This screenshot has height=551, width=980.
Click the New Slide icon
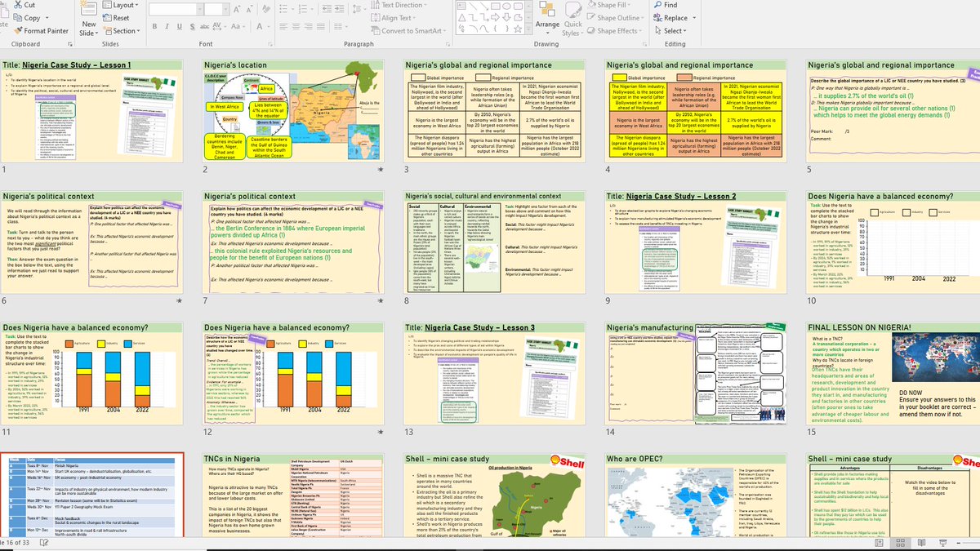point(88,8)
